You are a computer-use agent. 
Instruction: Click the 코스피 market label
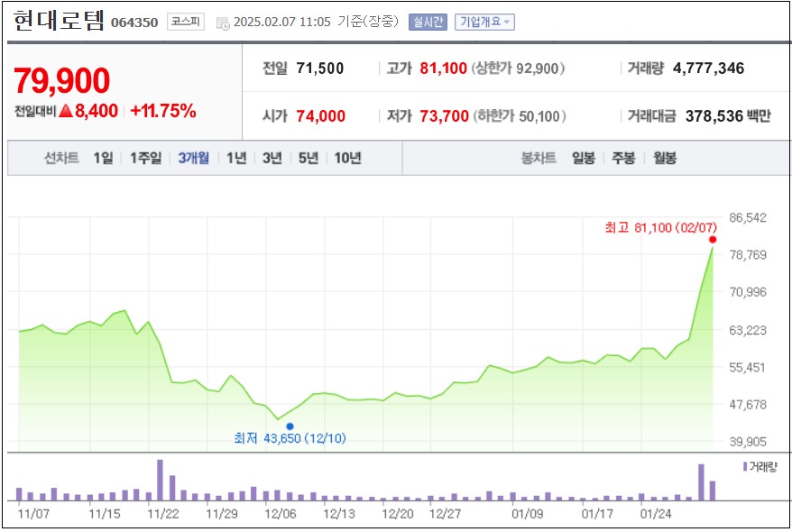click(x=186, y=22)
